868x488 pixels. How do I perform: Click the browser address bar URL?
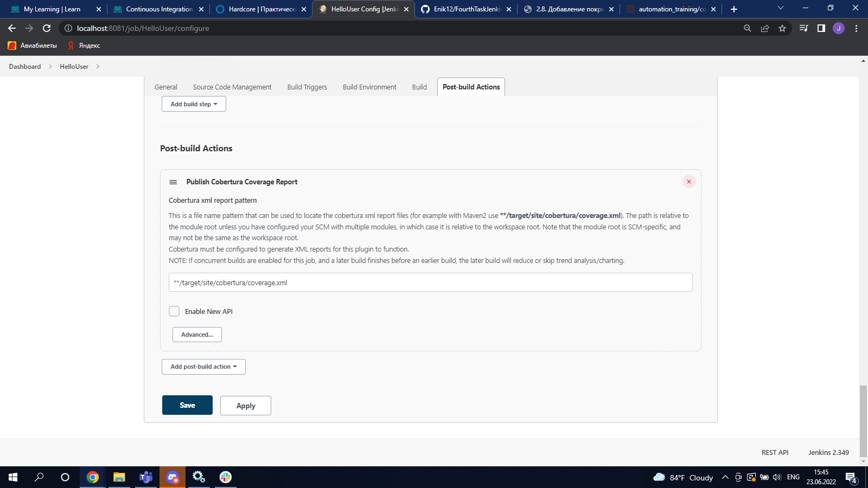[143, 28]
